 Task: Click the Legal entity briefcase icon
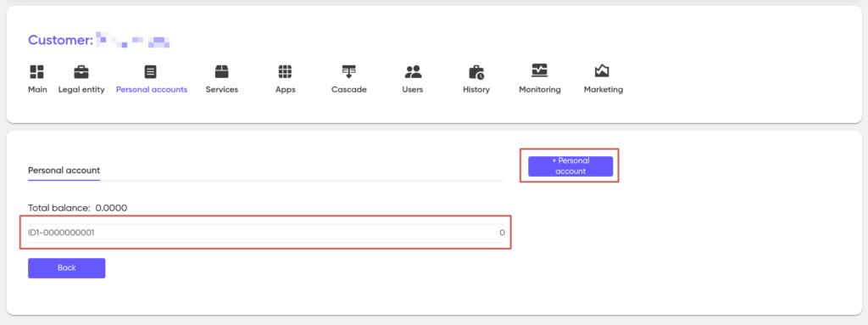pos(81,71)
